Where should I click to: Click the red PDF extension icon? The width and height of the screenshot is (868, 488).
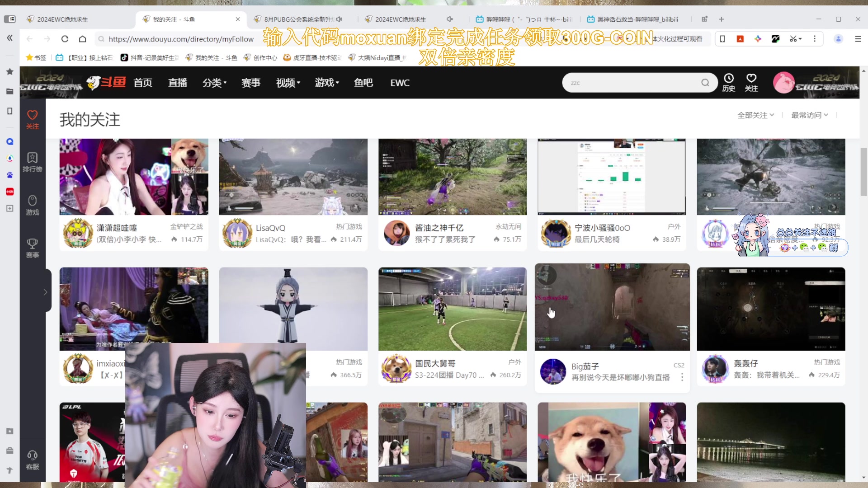point(740,39)
